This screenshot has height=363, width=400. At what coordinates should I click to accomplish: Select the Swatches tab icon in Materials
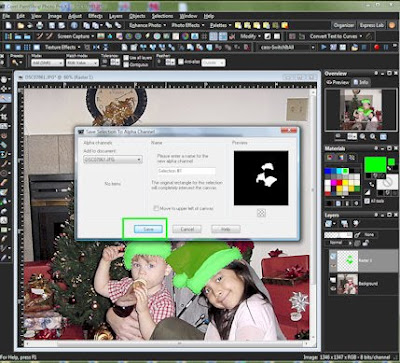[x=351, y=157]
